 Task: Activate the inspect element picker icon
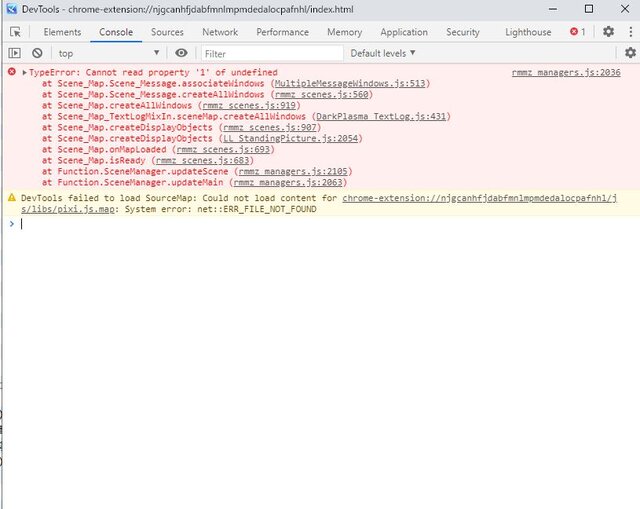point(15,32)
